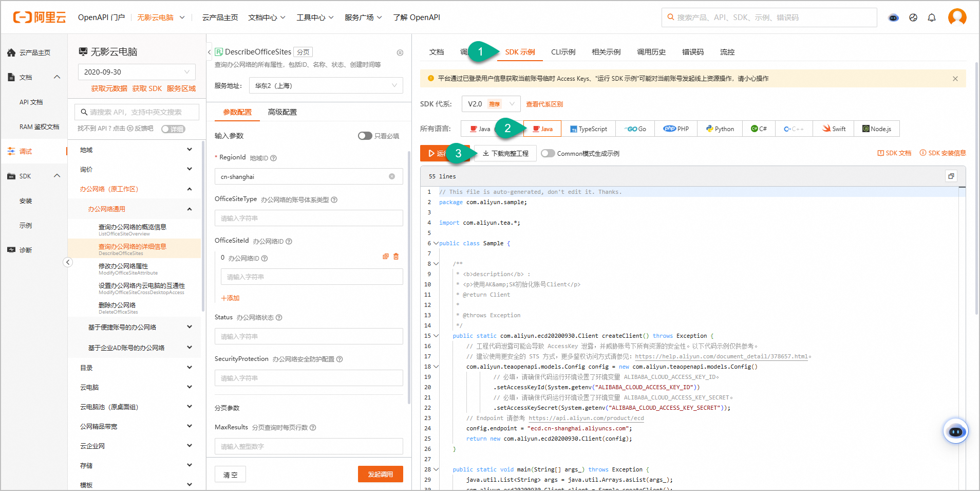980x491 pixels.
Task: Select the Node.js language option
Action: [x=877, y=129]
